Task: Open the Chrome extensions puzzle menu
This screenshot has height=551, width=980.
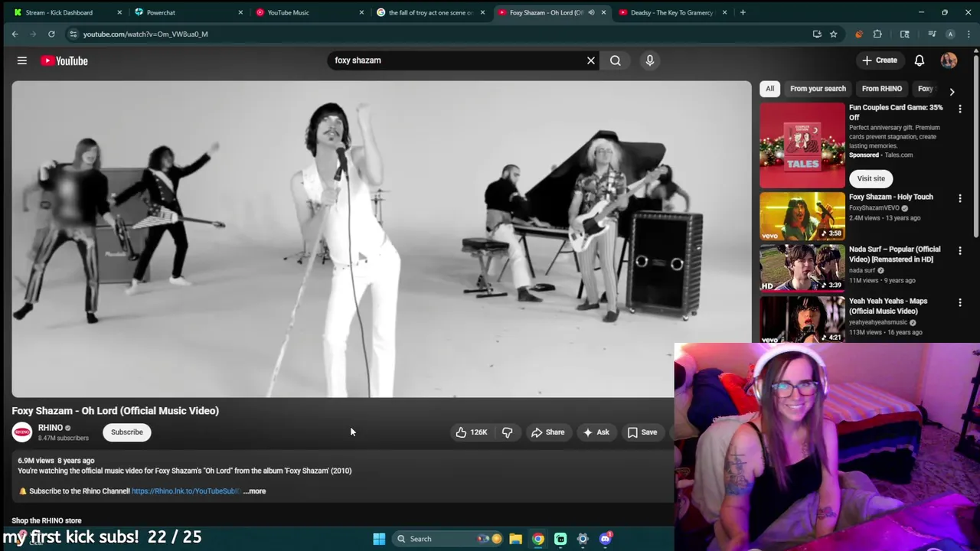Action: click(877, 34)
